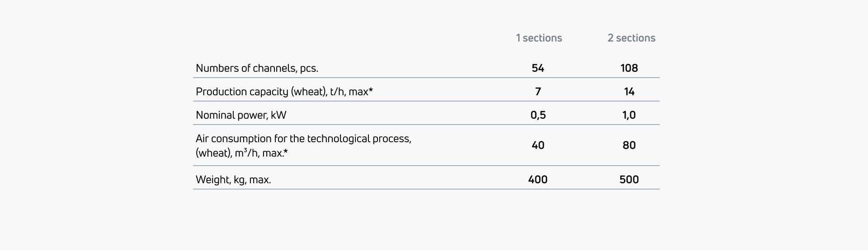The width and height of the screenshot is (868, 250).
Task: Select "Production capacity (wheat)" row label
Action: click(284, 92)
